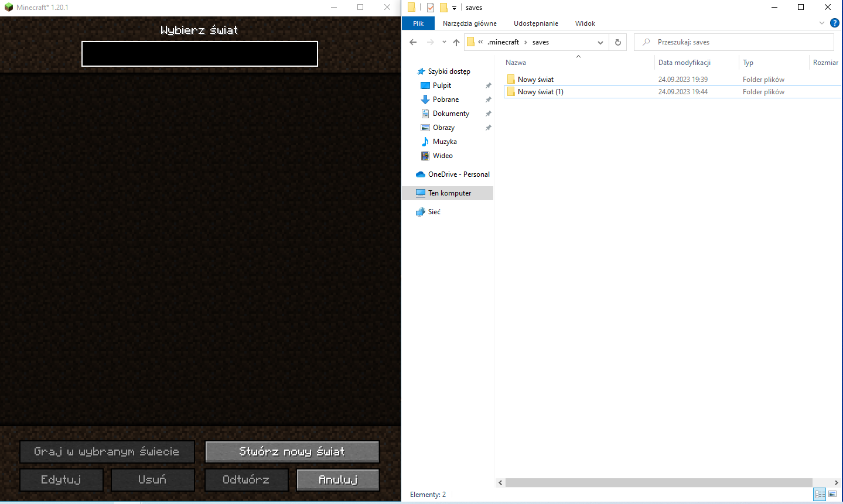Click the Anuluj button in Minecraft

(338, 480)
